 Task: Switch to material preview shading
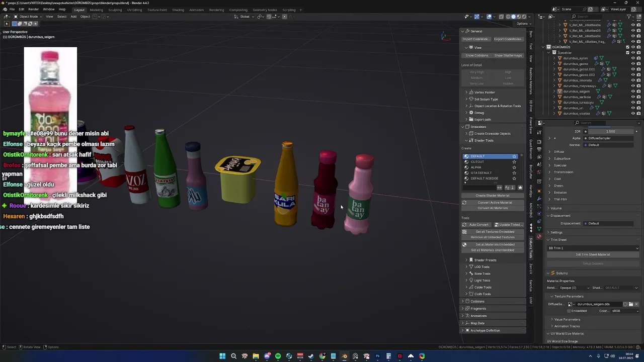[x=519, y=17]
